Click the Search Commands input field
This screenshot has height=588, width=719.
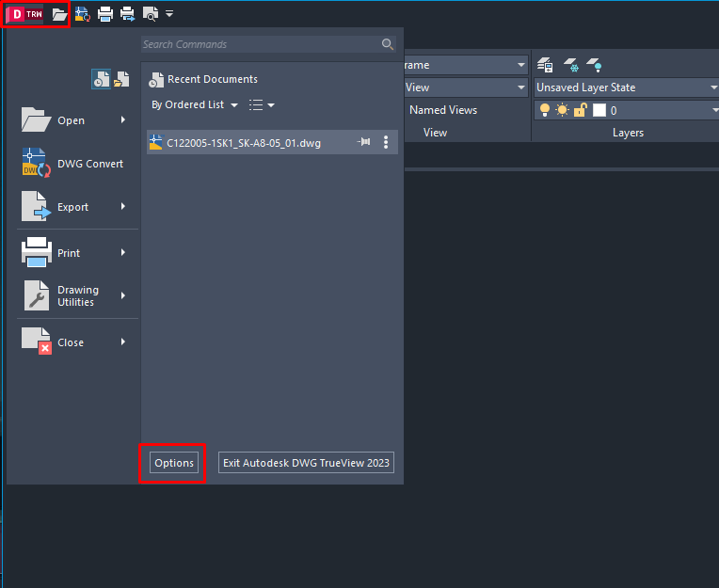click(x=260, y=44)
